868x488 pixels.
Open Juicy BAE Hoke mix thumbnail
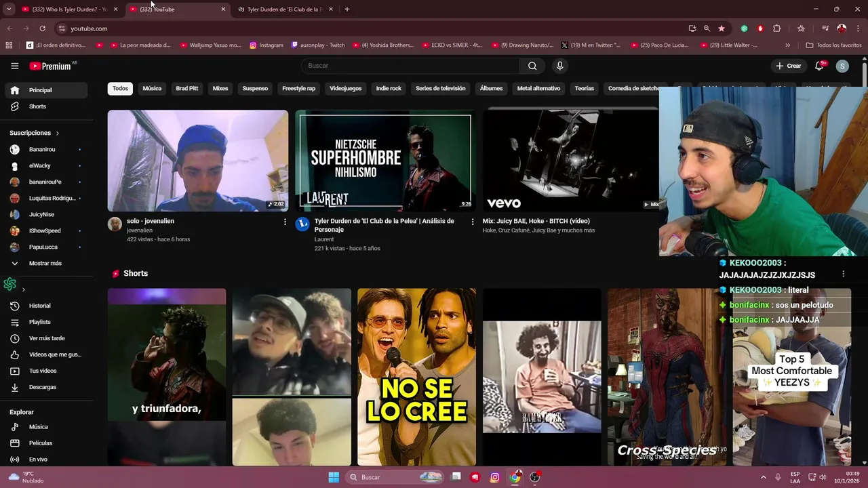(570, 161)
